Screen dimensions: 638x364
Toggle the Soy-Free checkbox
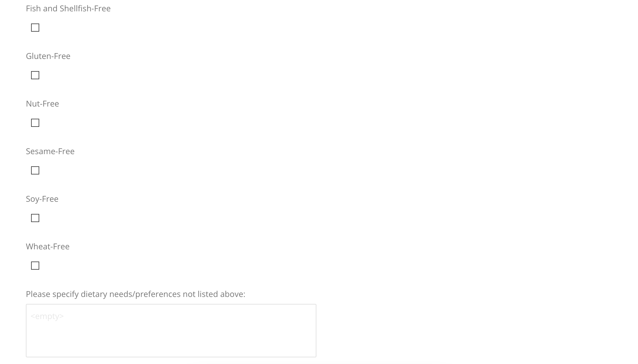(35, 218)
